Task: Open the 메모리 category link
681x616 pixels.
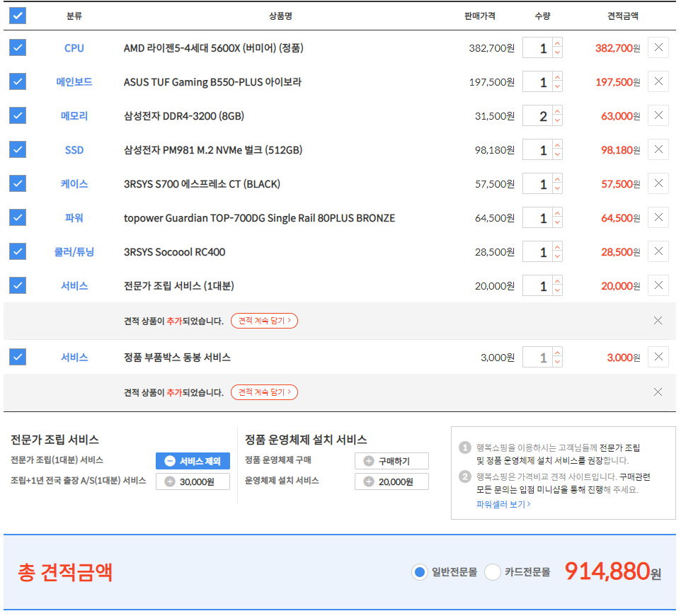Action: coord(74,115)
